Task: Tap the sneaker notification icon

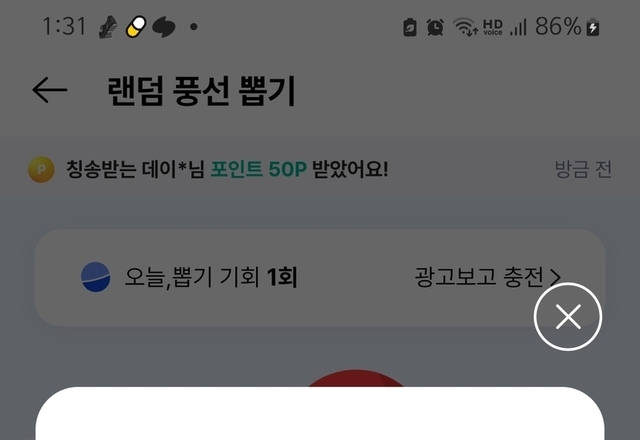Action: click(x=108, y=27)
